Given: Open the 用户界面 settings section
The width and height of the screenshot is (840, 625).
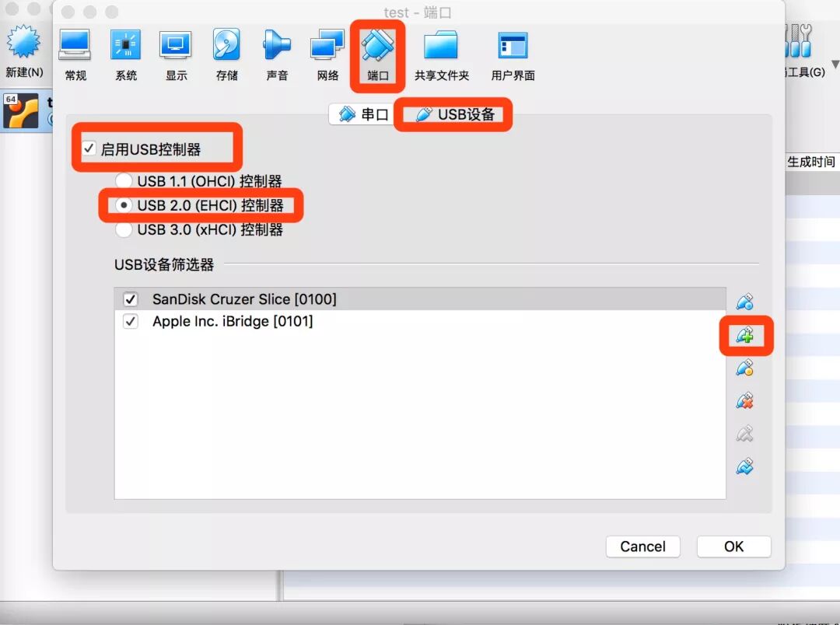Looking at the screenshot, I should 513,54.
